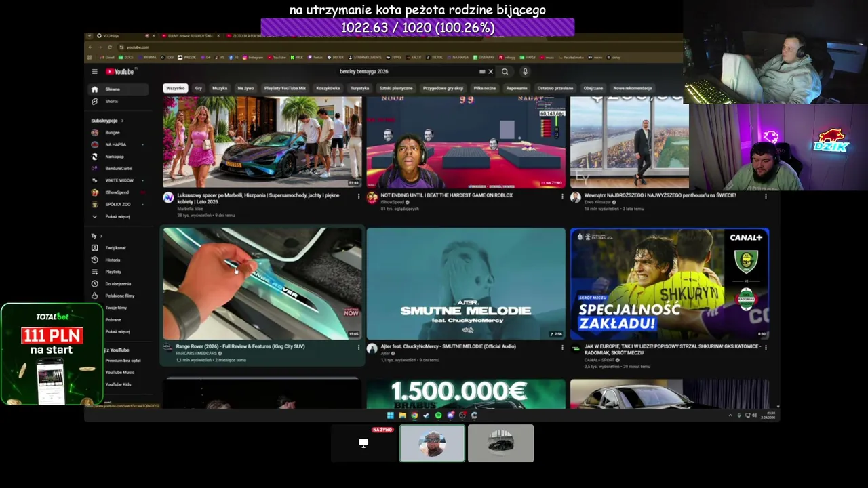The height and width of the screenshot is (488, 868).
Task: Click the TOTALbet 111 PLN na start banner
Action: click(x=52, y=354)
